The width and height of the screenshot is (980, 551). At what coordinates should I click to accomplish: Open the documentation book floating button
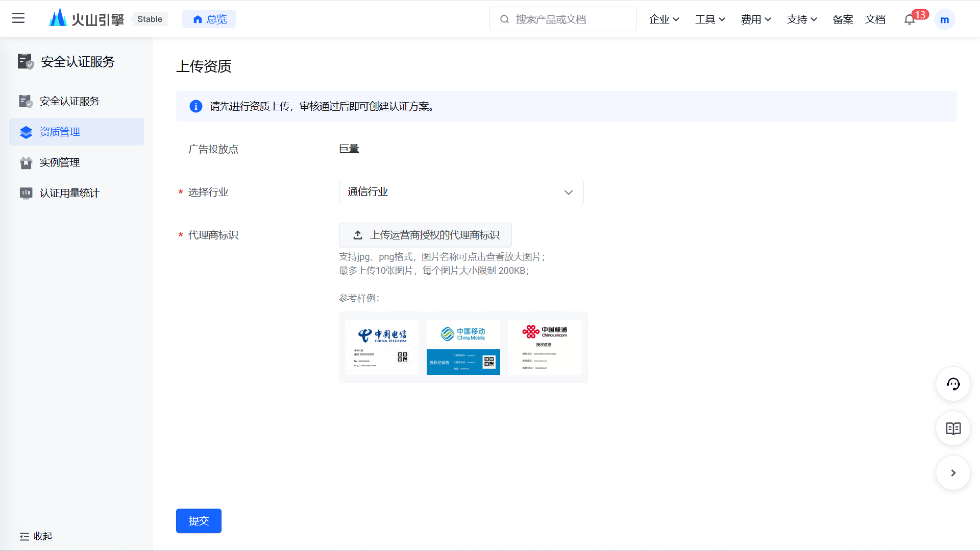tap(953, 428)
